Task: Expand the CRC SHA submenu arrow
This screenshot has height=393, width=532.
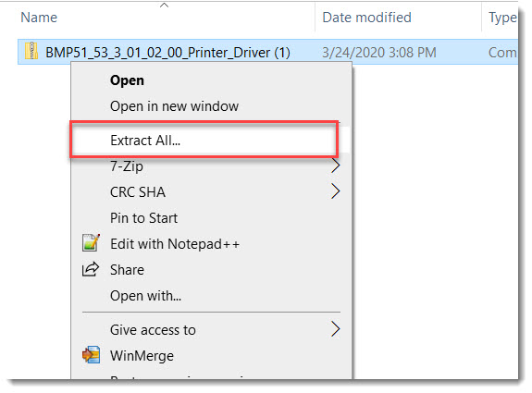Action: tap(336, 191)
